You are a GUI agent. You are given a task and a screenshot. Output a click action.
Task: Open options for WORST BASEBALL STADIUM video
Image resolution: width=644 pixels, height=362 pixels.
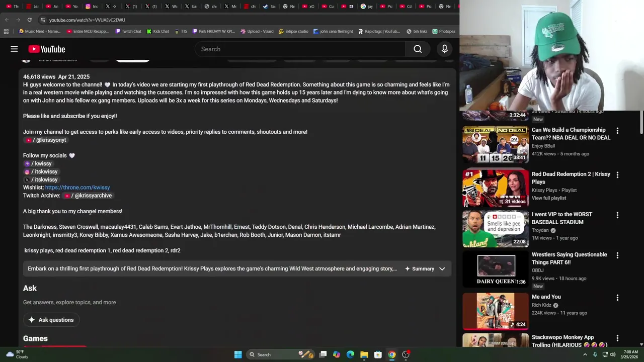[617, 215]
